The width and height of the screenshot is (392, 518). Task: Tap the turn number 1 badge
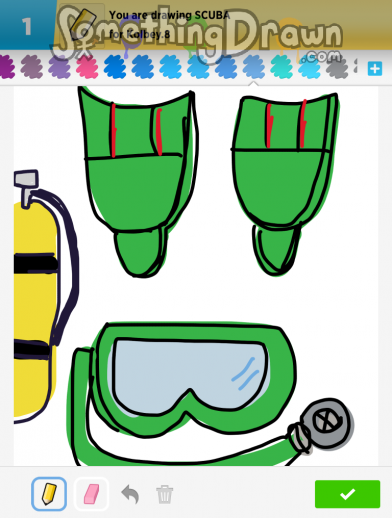[x=28, y=25]
